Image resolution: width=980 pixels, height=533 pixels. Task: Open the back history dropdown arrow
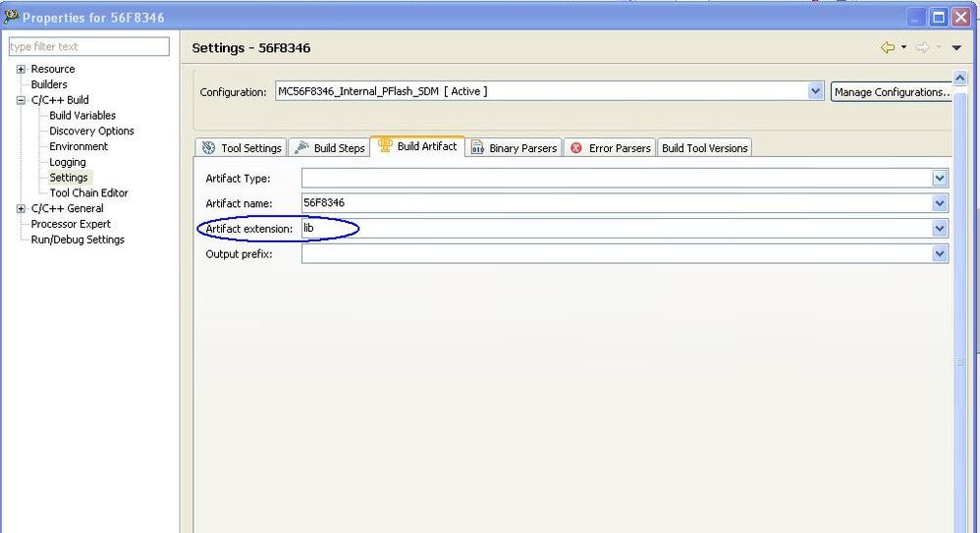pos(903,47)
